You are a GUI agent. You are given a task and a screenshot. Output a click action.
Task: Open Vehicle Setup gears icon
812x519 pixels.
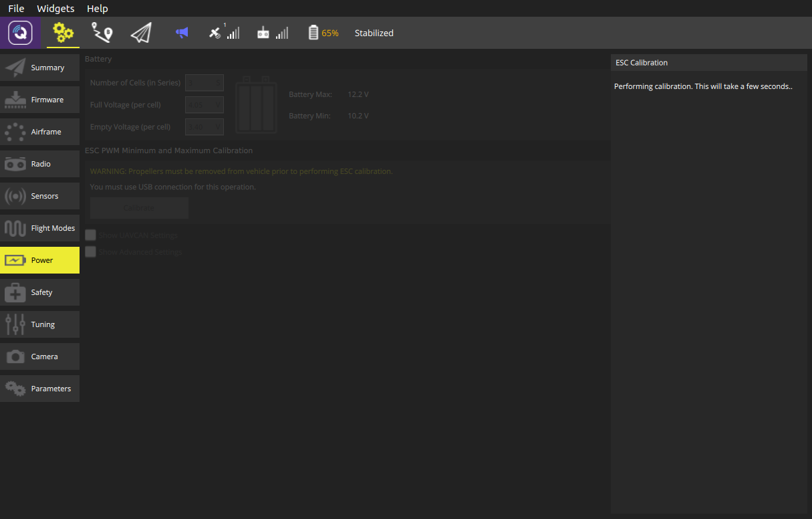[63, 33]
